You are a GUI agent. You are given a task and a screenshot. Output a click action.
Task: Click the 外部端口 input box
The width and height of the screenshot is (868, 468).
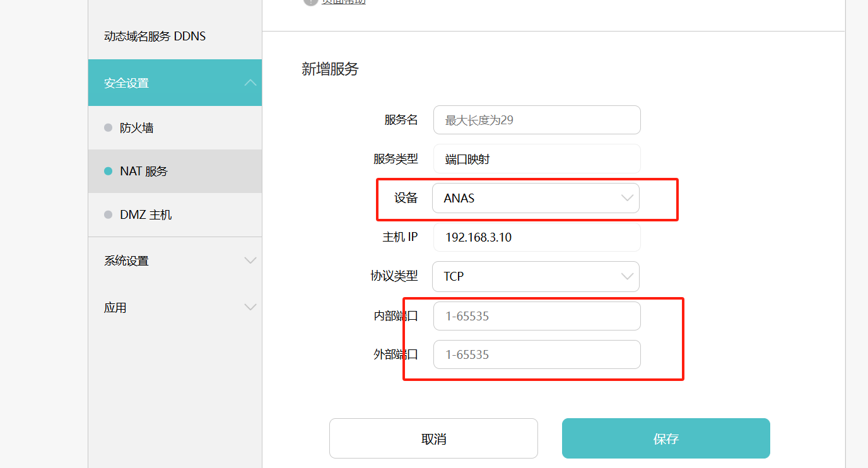pos(536,354)
